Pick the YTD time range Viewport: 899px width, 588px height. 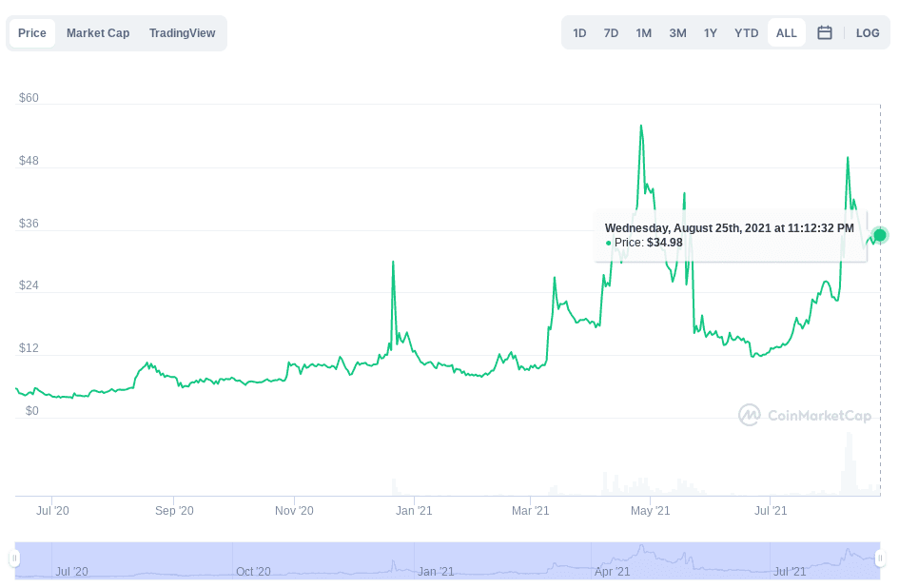point(747,32)
